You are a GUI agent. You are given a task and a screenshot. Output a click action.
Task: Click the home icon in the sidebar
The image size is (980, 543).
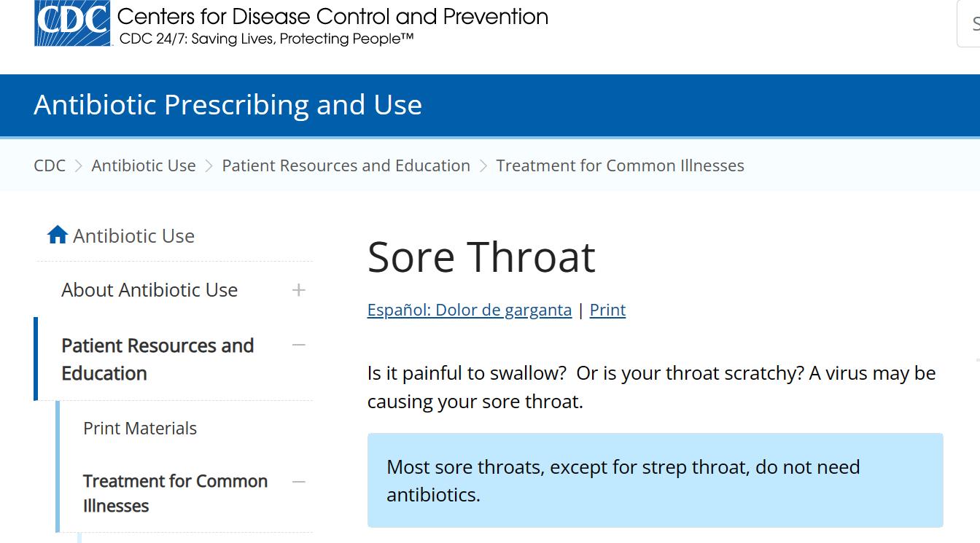pyautogui.click(x=57, y=235)
